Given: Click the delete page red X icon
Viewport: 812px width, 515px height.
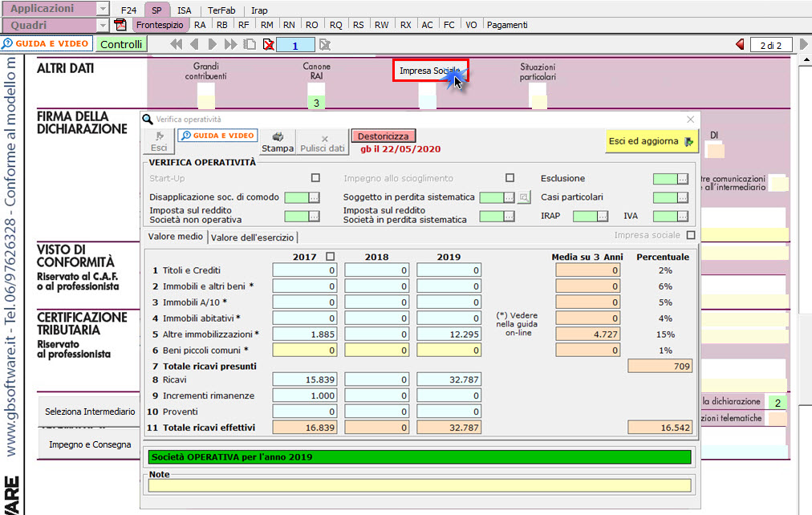Looking at the screenshot, I should coord(268,44).
